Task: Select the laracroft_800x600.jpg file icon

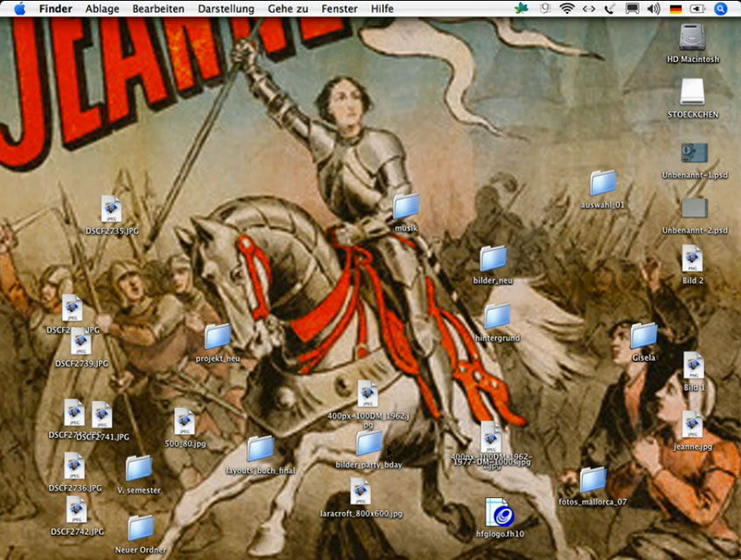Action: [360, 492]
